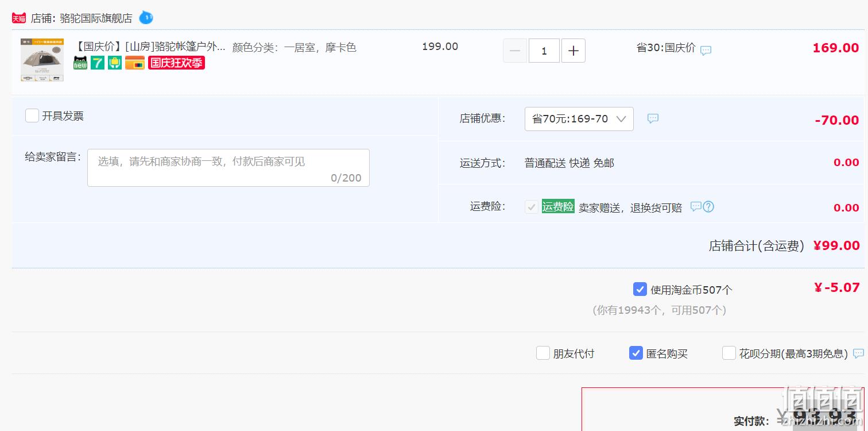Click the green 运费险 label tag
The width and height of the screenshot is (868, 431).
[558, 207]
